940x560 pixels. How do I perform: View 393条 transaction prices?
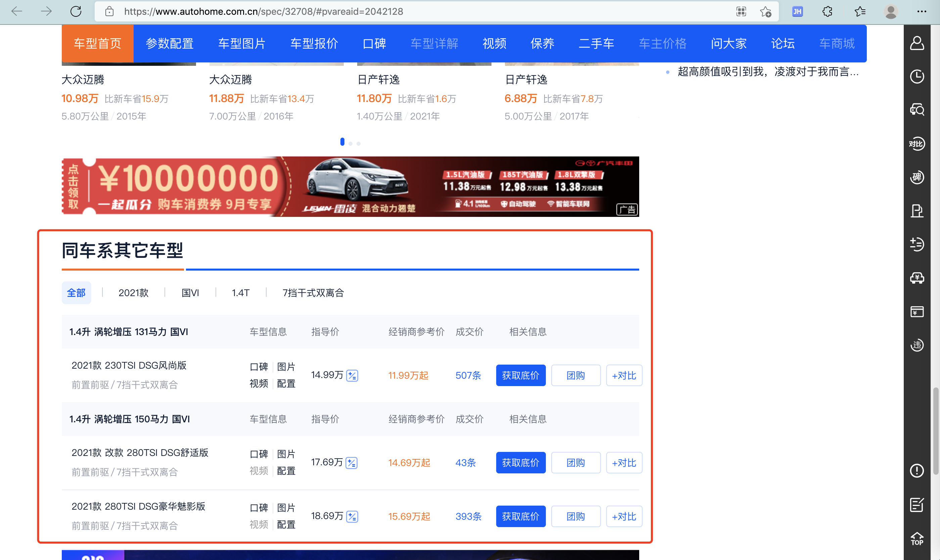(468, 516)
